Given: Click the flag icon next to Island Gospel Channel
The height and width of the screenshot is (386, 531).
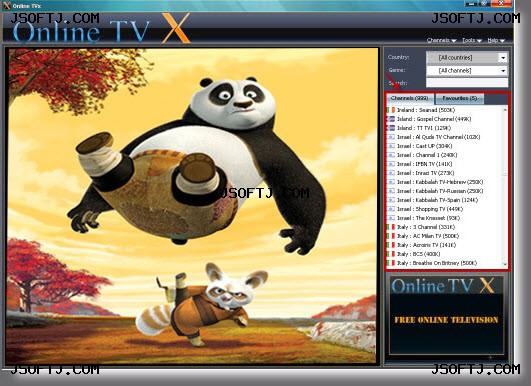Looking at the screenshot, I should pyautogui.click(x=391, y=119).
